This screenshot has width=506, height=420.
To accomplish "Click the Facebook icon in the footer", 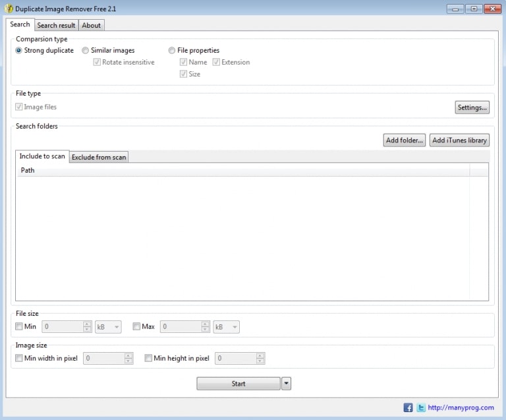I will point(408,407).
